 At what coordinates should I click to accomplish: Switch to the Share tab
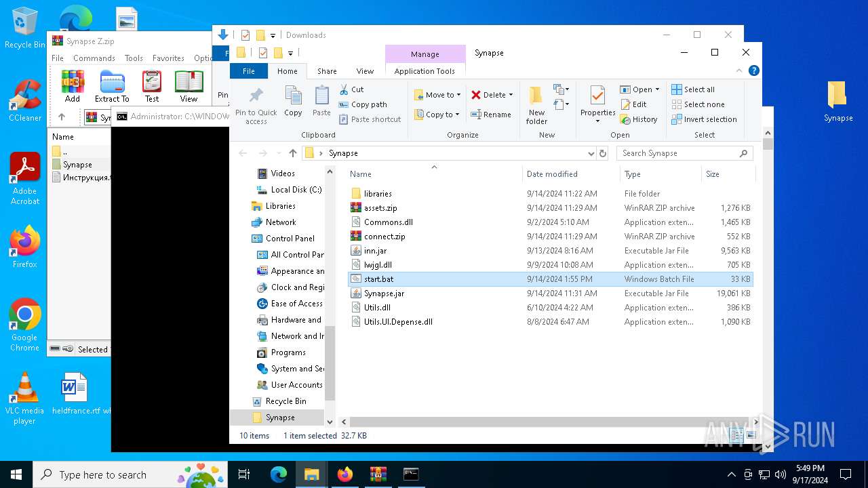pos(327,71)
